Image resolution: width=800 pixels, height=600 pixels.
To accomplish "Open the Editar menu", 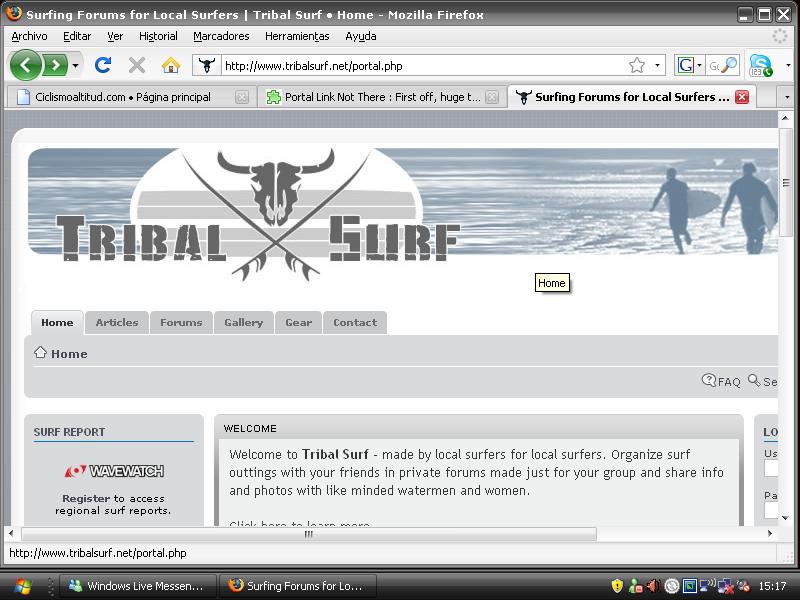I will 77,36.
